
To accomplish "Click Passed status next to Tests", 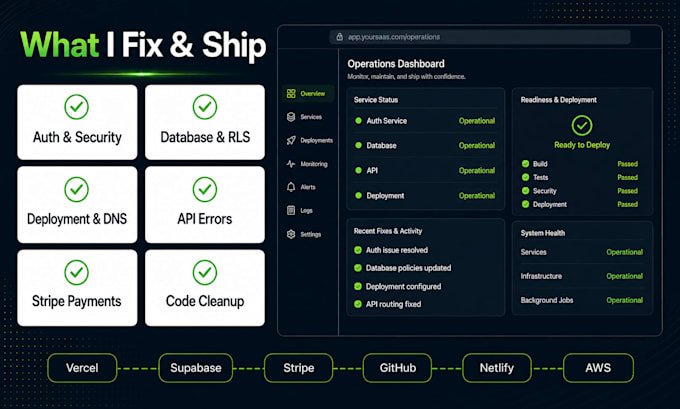I will coord(627,177).
